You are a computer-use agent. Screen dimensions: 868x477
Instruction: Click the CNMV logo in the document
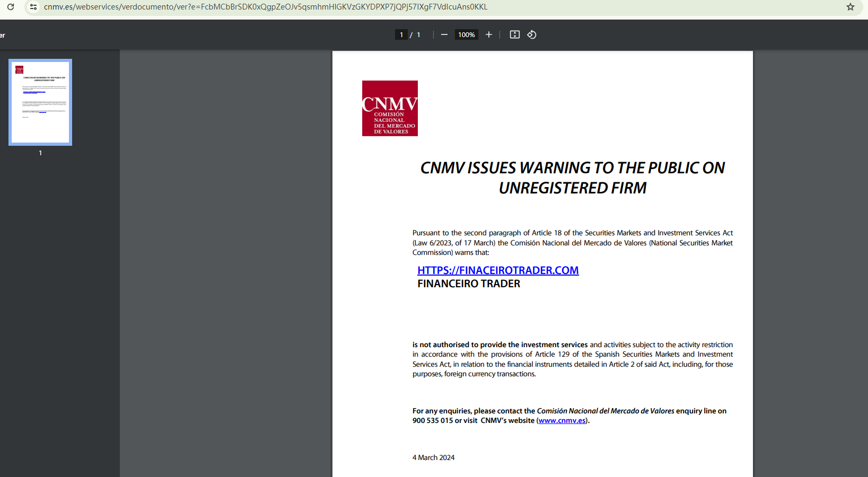[390, 108]
